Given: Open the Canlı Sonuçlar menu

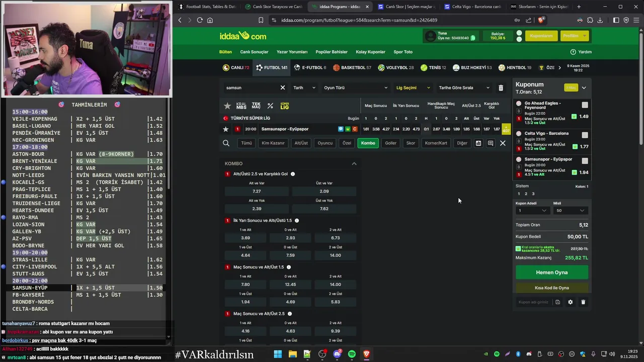Looking at the screenshot, I should pos(254,52).
